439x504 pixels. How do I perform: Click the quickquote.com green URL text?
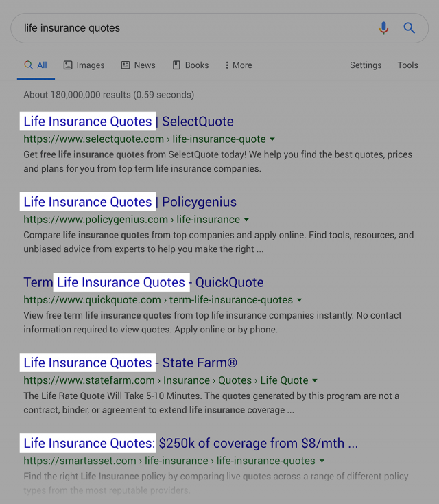point(158,299)
